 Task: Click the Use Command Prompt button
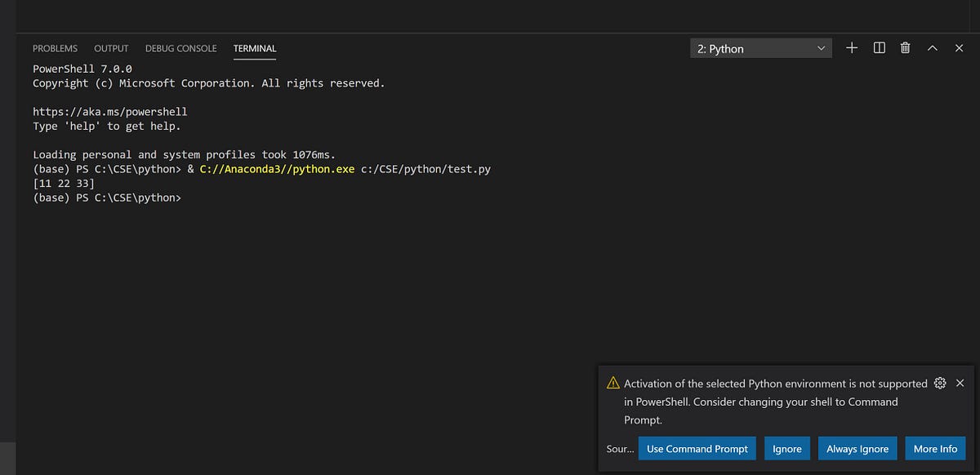click(697, 448)
